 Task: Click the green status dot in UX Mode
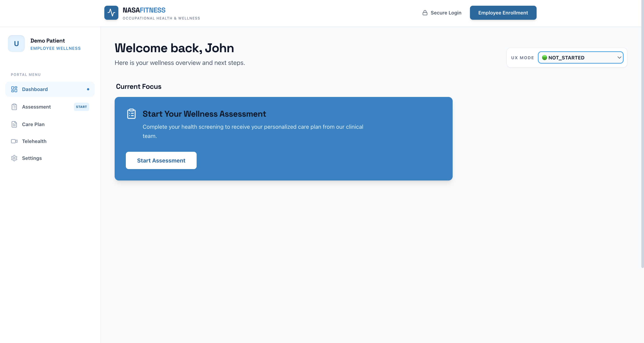[x=544, y=57]
